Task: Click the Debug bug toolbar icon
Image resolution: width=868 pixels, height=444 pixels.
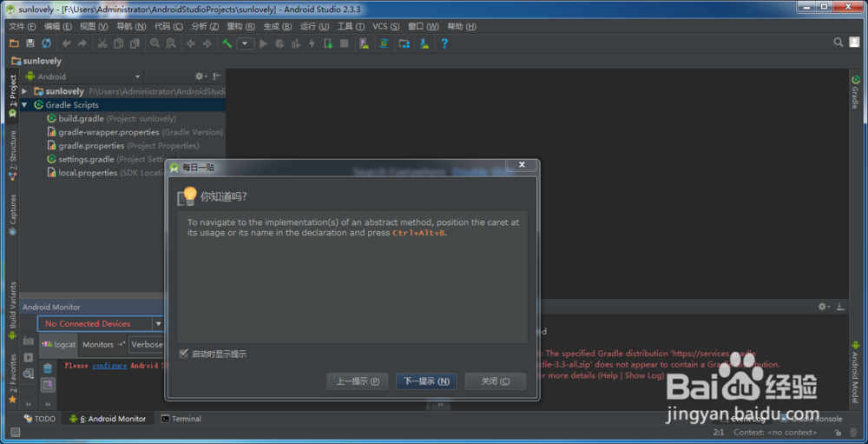Action: [x=279, y=43]
